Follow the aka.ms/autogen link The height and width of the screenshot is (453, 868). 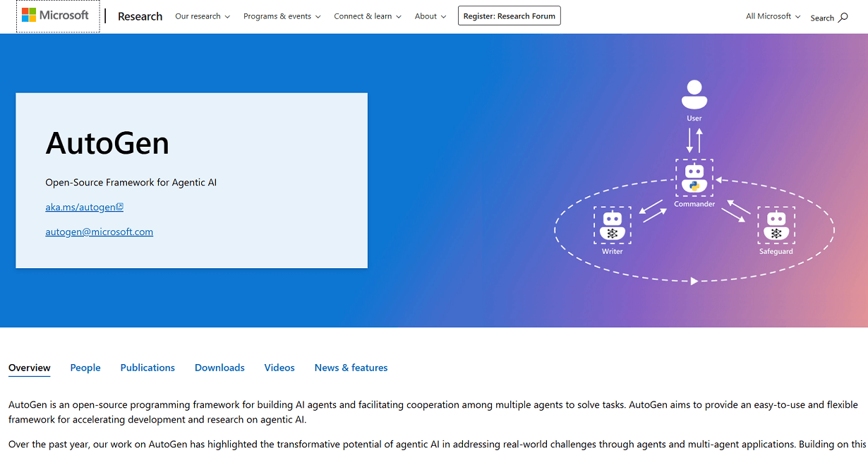80,206
